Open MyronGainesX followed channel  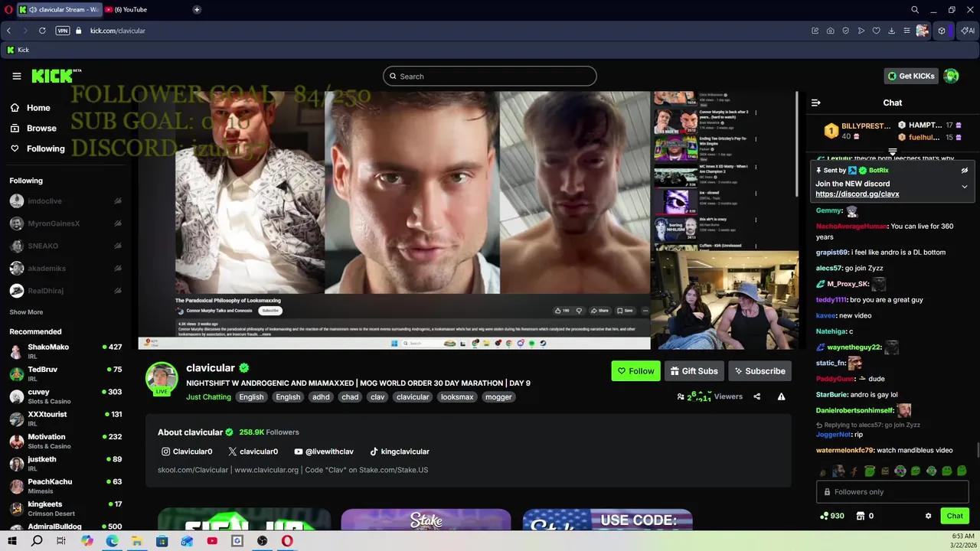tap(66, 223)
